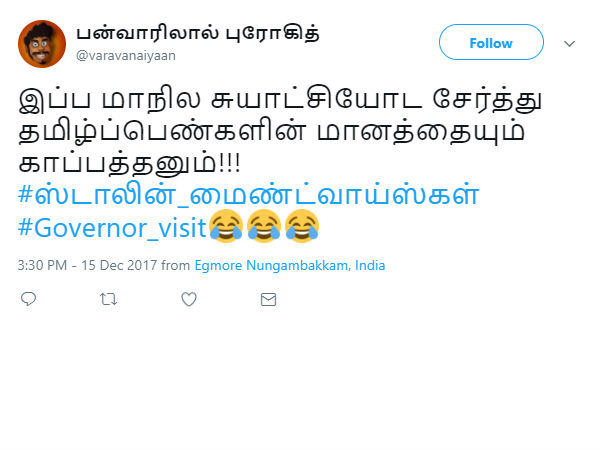Image resolution: width=600 pixels, height=450 pixels.
Task: Expand the tweet options chevron menu
Action: point(569,44)
